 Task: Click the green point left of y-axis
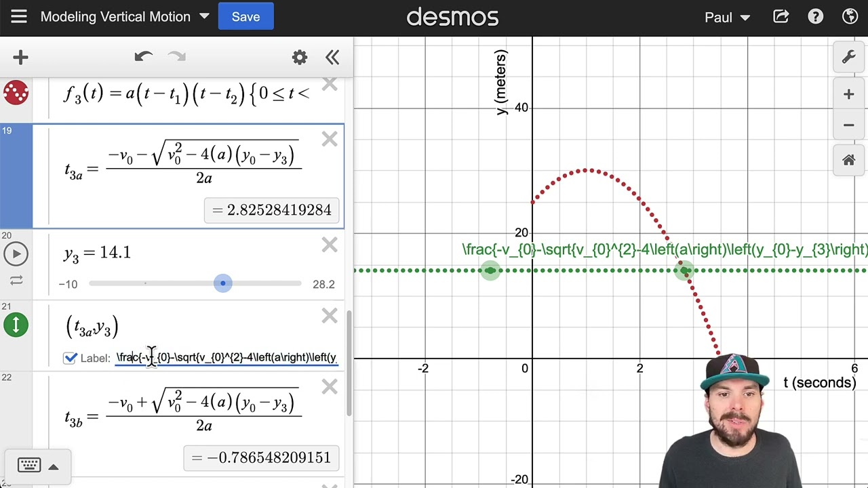pyautogui.click(x=490, y=270)
